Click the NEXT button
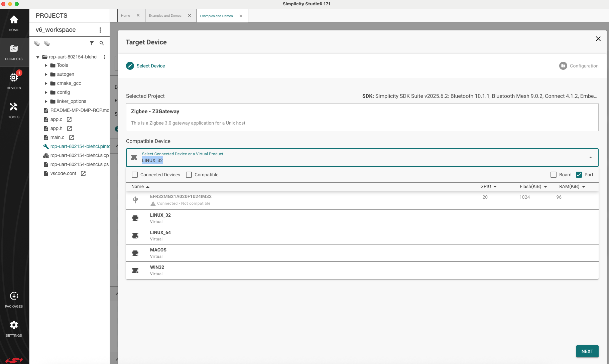The image size is (609, 364). pos(587,351)
